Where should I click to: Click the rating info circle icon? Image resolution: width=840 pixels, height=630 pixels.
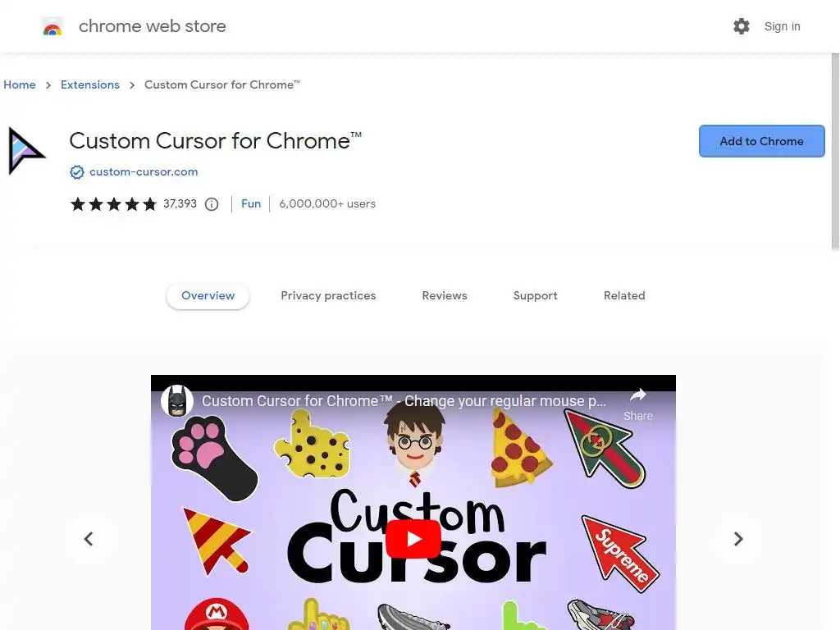212,204
